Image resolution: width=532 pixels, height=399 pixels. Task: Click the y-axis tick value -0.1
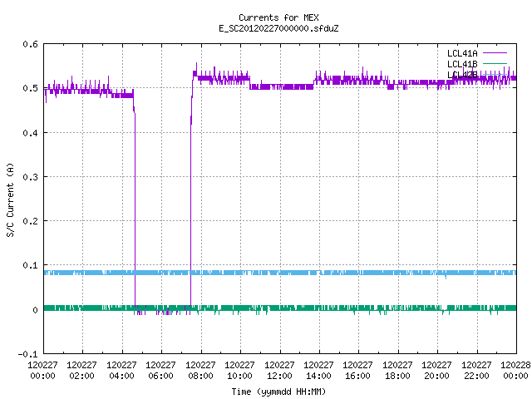click(x=27, y=354)
